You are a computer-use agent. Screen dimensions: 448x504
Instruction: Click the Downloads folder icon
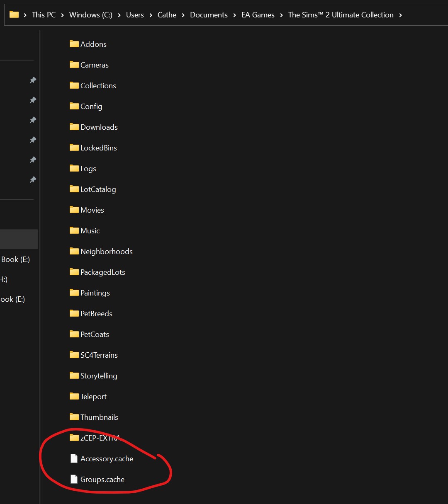coord(74,127)
